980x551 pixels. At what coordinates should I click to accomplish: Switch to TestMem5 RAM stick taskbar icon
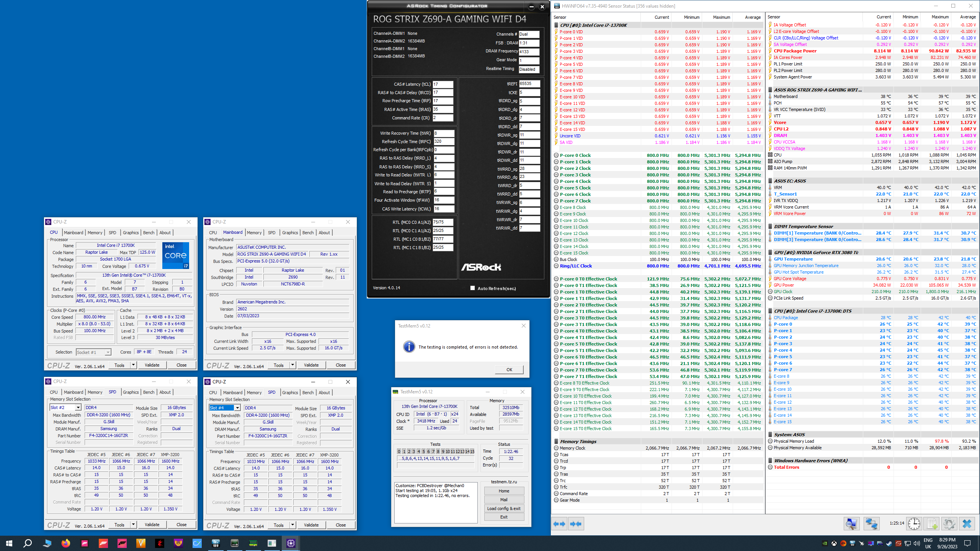(x=253, y=543)
